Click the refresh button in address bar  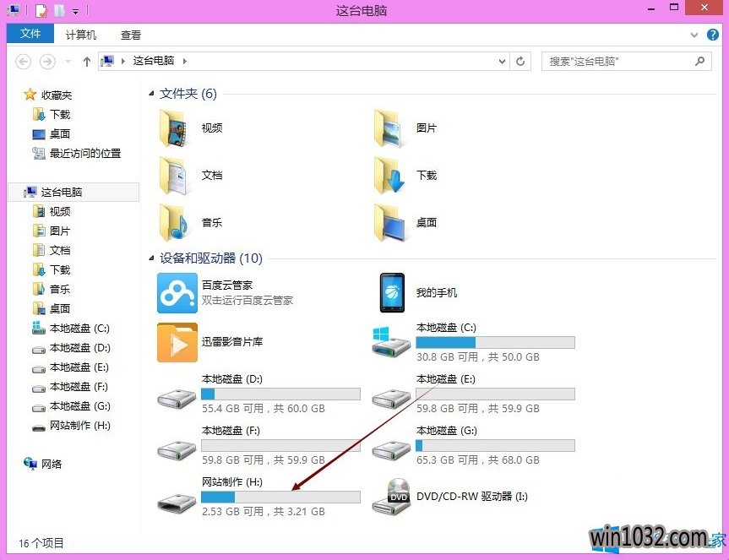(521, 62)
